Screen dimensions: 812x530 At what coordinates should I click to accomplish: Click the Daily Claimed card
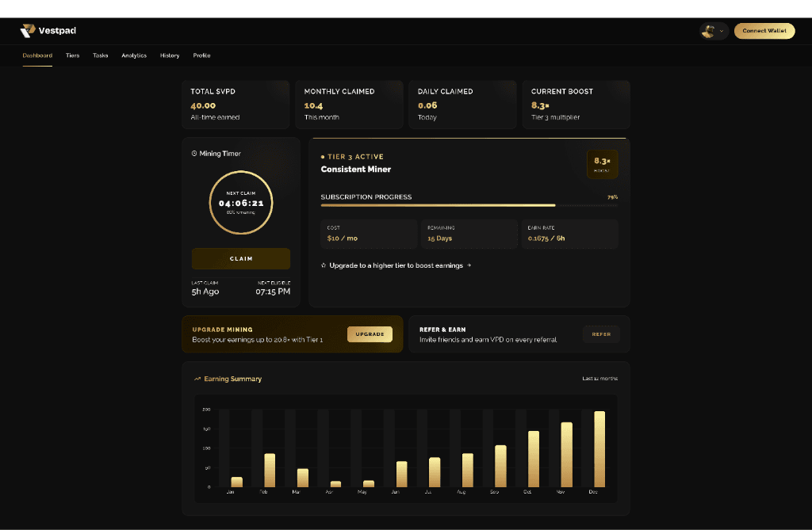462,105
